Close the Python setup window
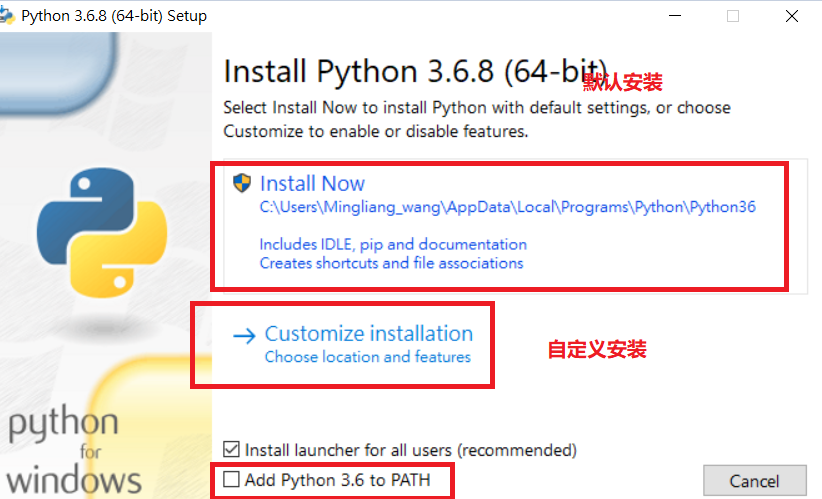 pos(792,16)
